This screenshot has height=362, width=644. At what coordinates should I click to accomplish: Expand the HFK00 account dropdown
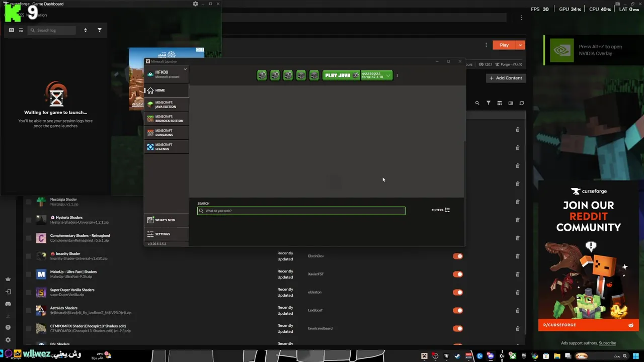point(185,69)
